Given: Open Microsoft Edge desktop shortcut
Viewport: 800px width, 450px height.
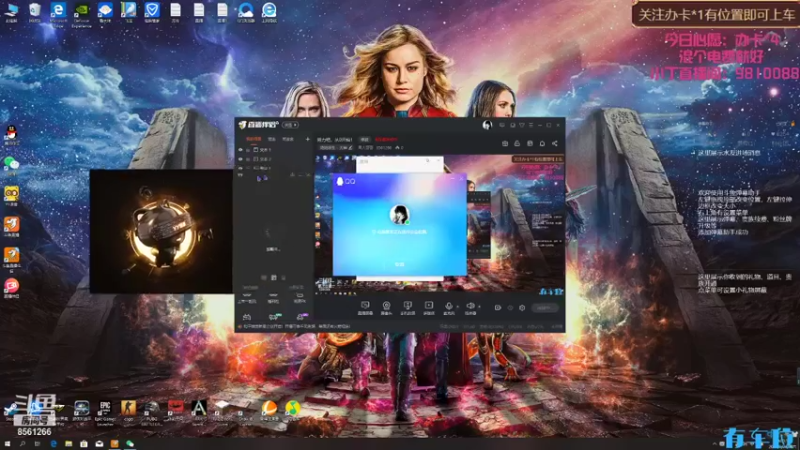Looking at the screenshot, I should (x=58, y=13).
